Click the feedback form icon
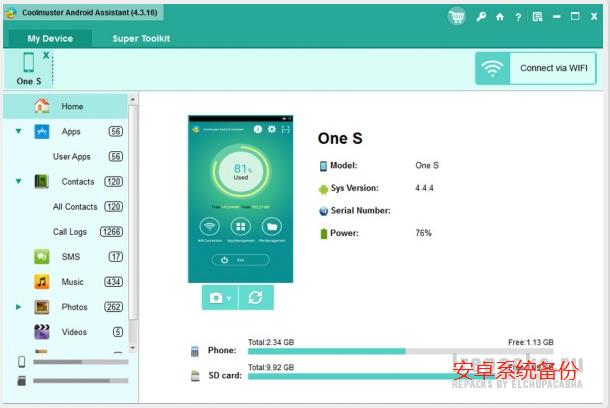 (537, 17)
